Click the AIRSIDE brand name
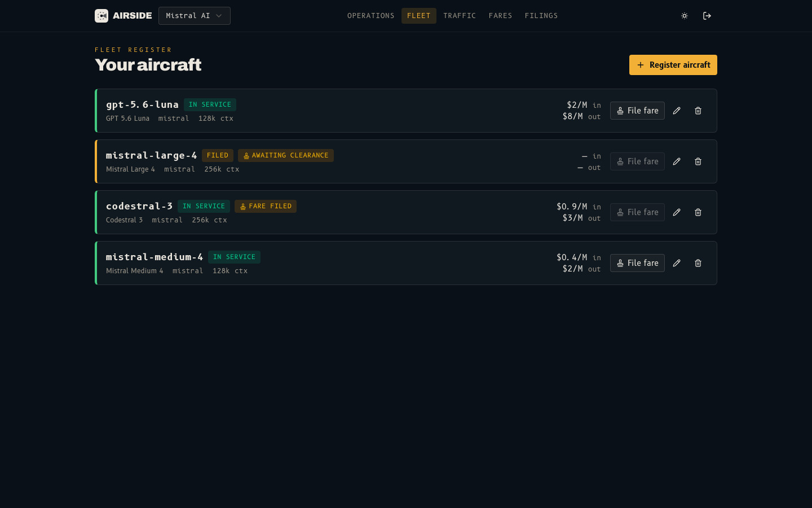812x508 pixels. [133, 16]
